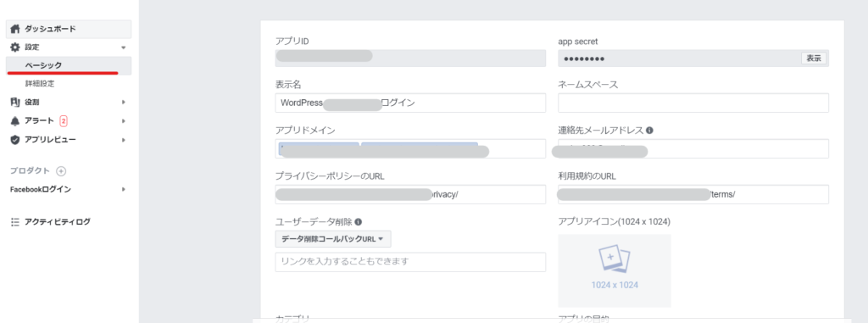Click the Dashboard home icon
The image size is (868, 323).
tap(15, 29)
